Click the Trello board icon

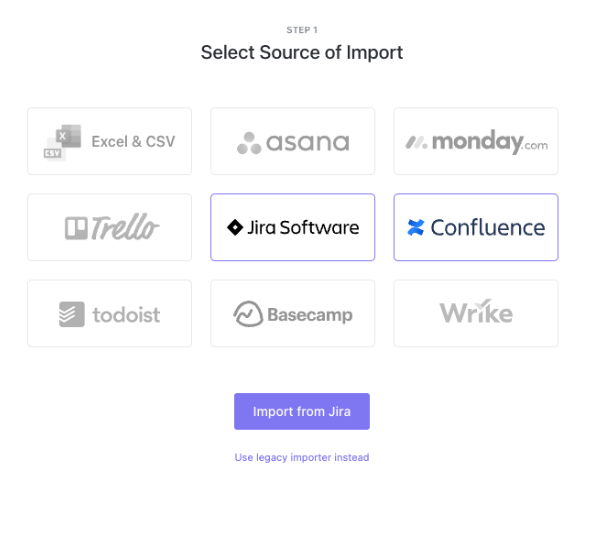tap(76, 228)
